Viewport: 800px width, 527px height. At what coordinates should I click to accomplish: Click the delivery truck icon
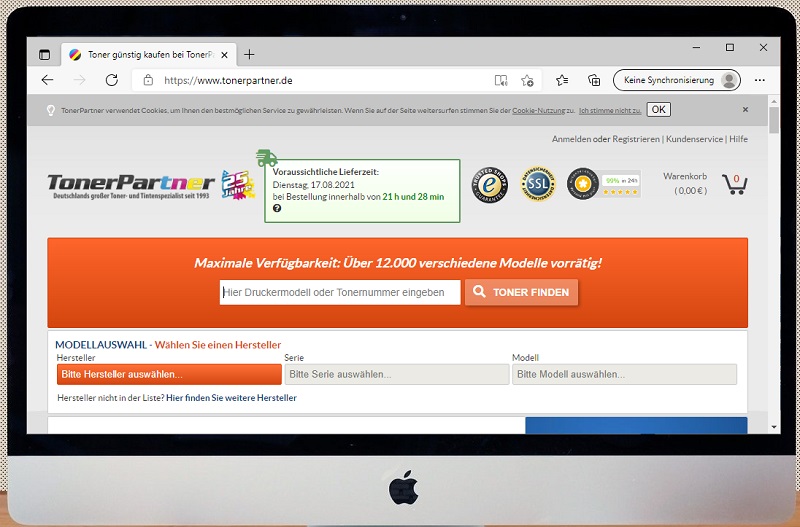point(267,158)
